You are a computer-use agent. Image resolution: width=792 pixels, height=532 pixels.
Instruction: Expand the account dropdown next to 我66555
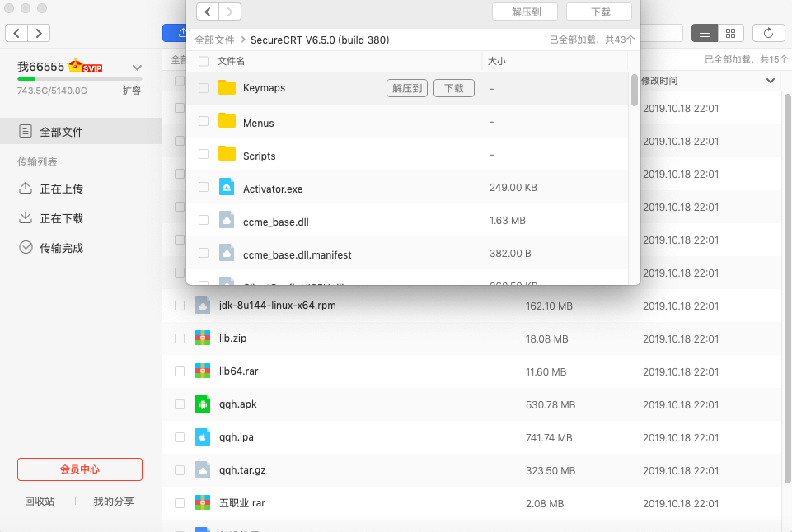click(x=137, y=68)
